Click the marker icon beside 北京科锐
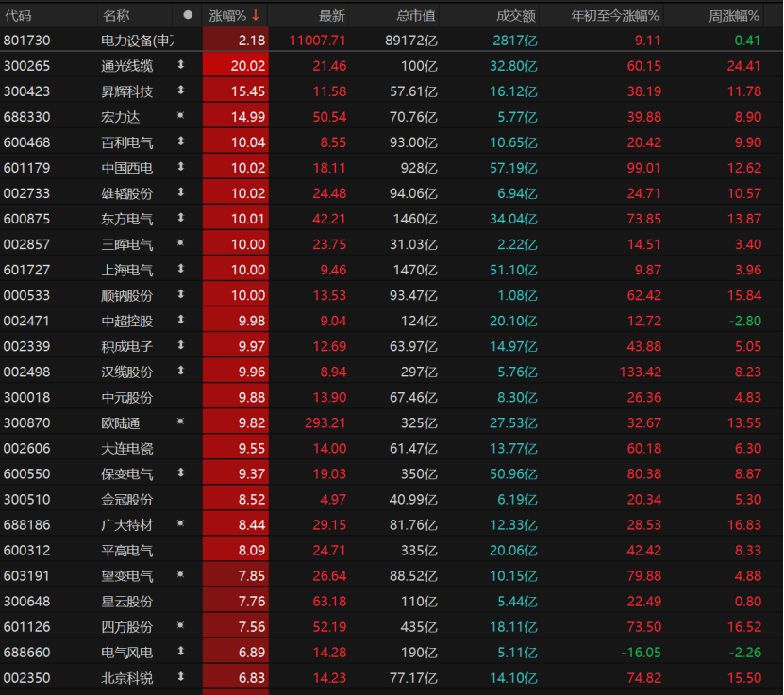 pos(181,676)
